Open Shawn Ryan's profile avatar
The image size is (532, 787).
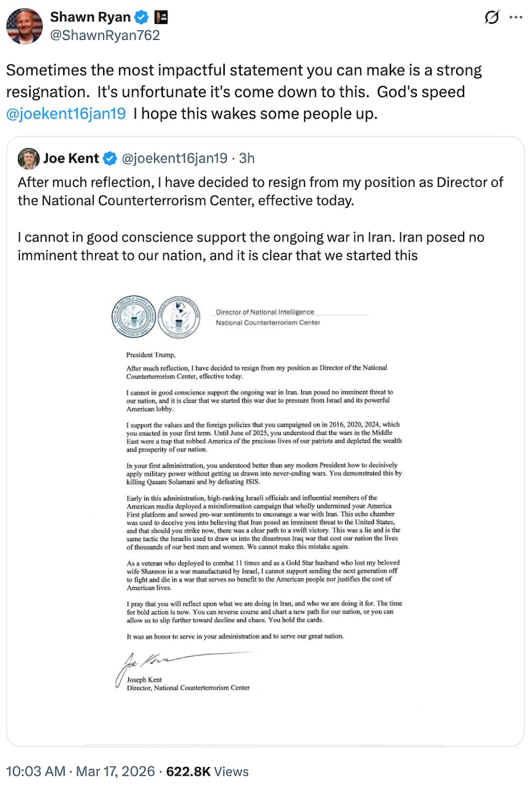[25, 27]
